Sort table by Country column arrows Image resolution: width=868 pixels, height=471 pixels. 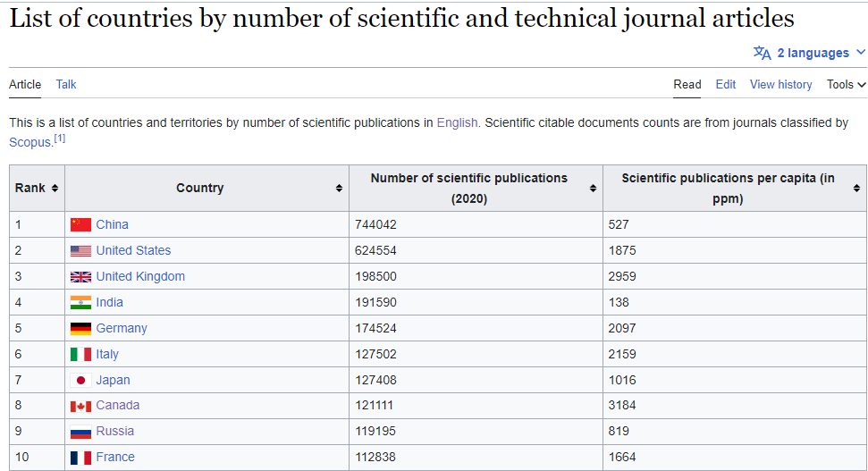339,189
